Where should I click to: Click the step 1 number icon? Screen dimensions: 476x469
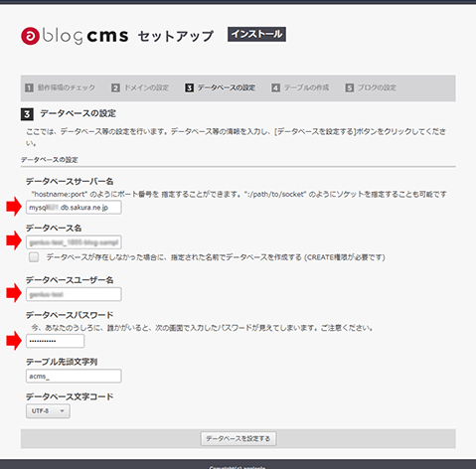(x=29, y=87)
